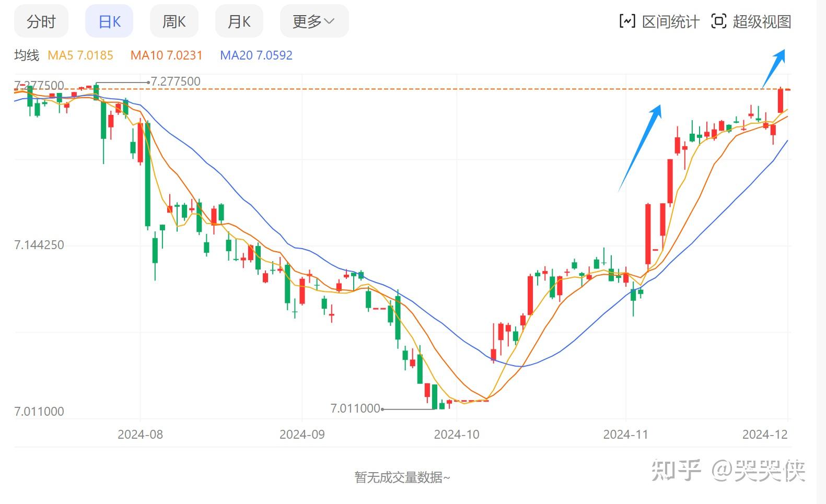Select the 日K daily candlestick tab
826x504 pixels.
[109, 21]
